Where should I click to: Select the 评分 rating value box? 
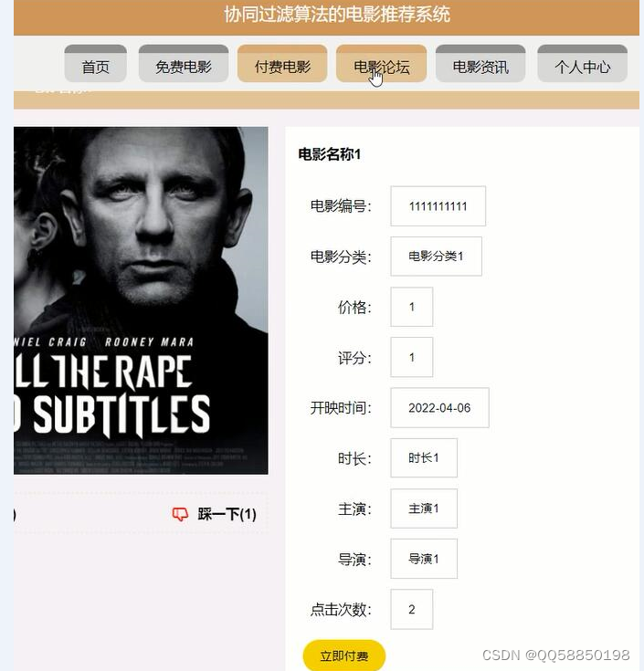[x=411, y=357]
